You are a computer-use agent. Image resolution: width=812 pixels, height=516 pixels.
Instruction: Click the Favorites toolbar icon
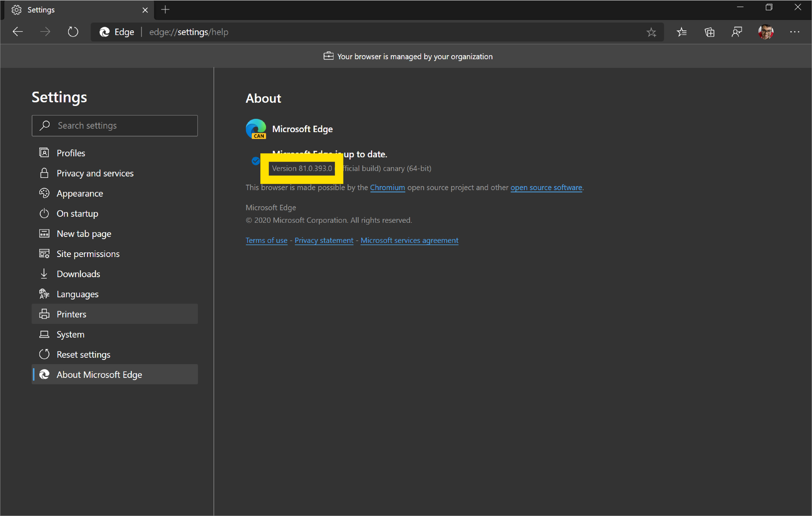coord(682,32)
